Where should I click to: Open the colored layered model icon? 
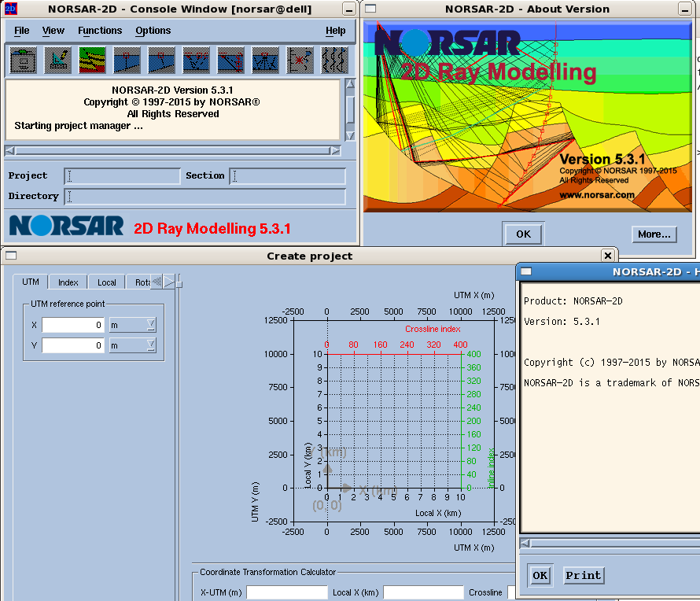[92, 60]
